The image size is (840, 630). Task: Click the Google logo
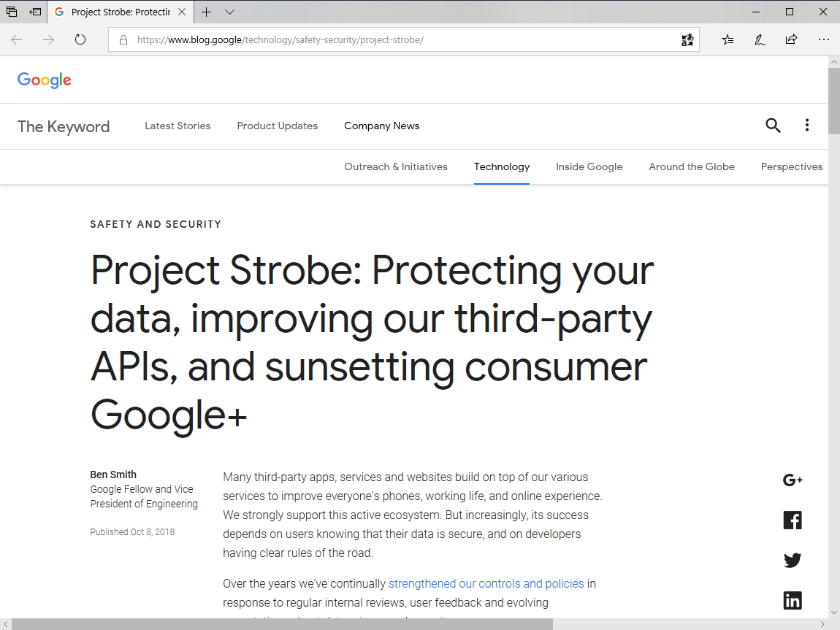tap(45, 80)
